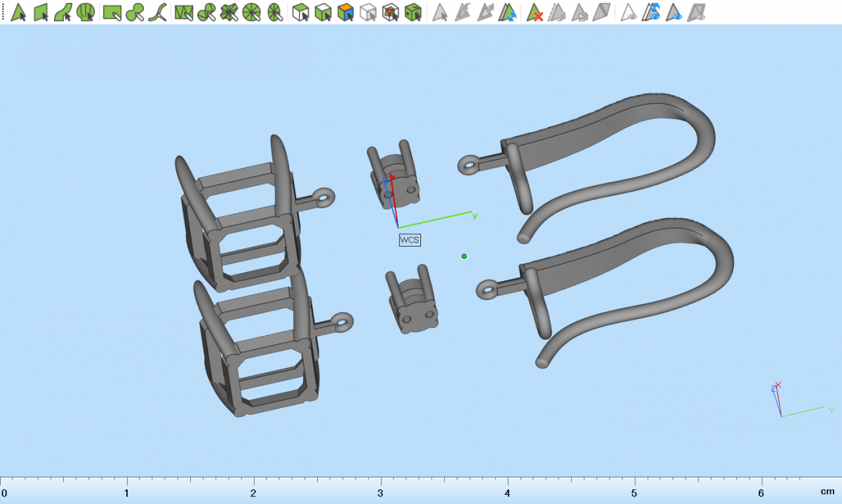The width and height of the screenshot is (842, 504).
Task: Select the Mark Triangle tool
Action: [19, 12]
